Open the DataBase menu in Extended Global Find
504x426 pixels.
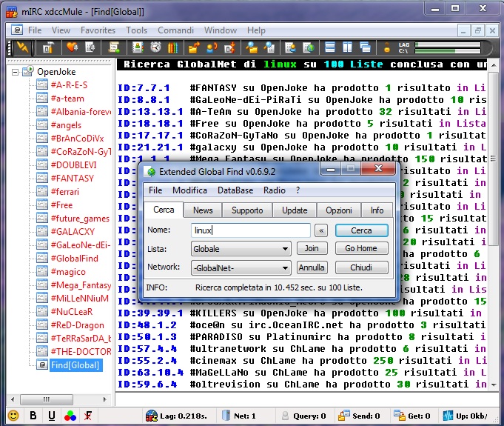(235, 190)
